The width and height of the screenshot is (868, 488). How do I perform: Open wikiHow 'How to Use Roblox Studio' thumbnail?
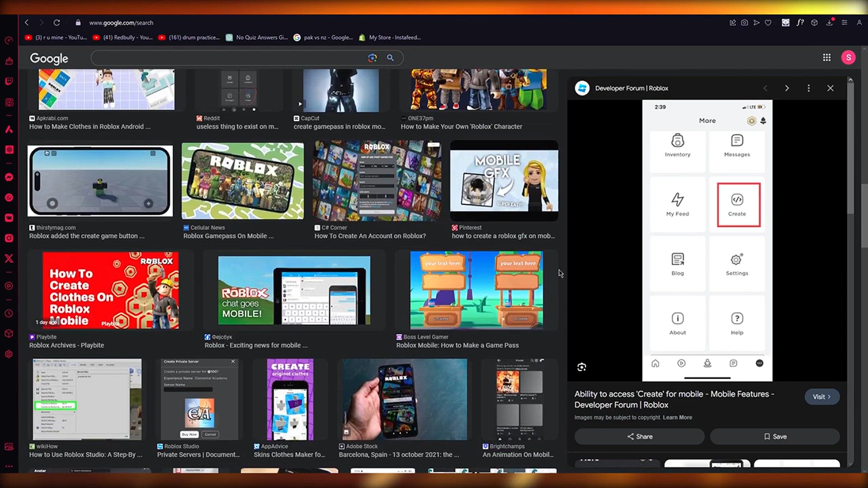(x=87, y=399)
